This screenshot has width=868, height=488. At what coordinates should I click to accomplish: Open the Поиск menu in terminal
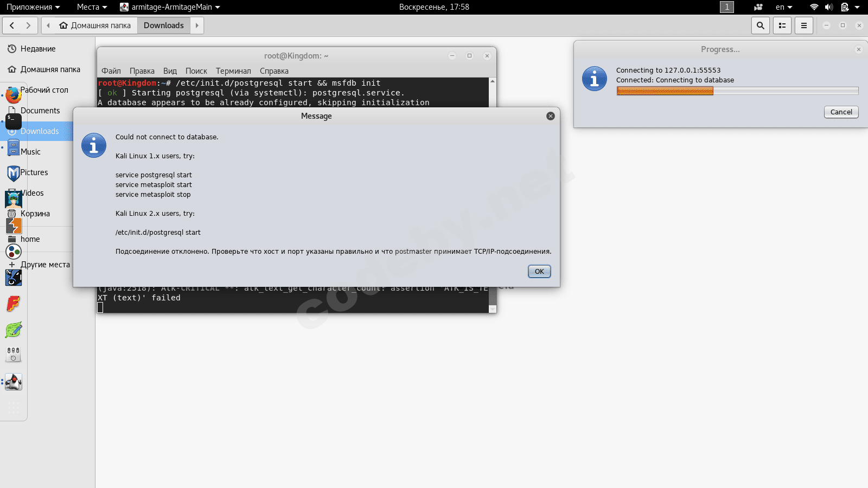(x=196, y=71)
